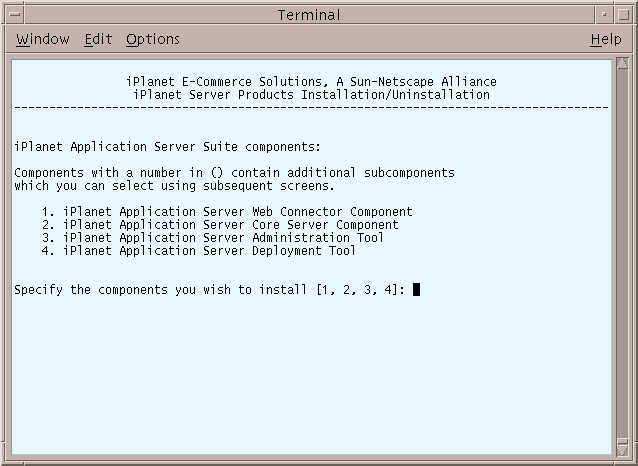Click 'iPlanet Application Server Suite components:' heading
The image size is (638, 466).
[x=168, y=147]
